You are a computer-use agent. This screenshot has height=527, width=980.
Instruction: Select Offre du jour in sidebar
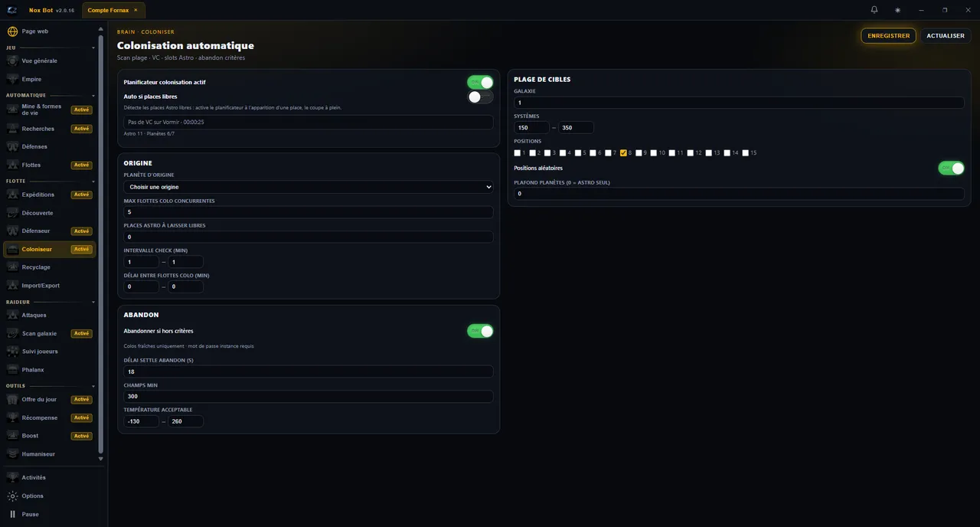(50, 399)
